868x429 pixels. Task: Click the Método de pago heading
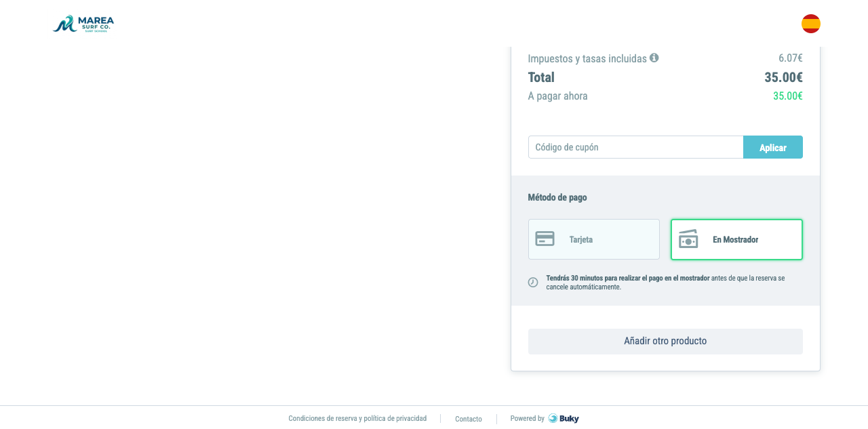557,197
